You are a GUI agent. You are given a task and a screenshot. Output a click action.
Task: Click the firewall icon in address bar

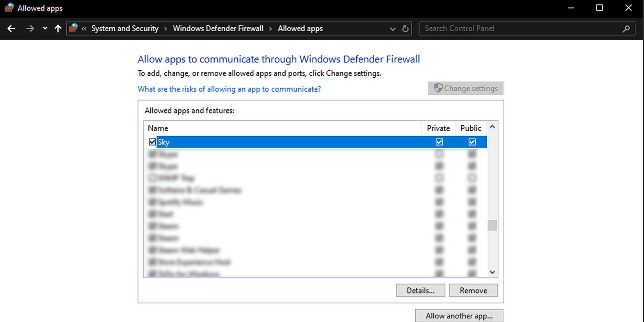point(73,28)
